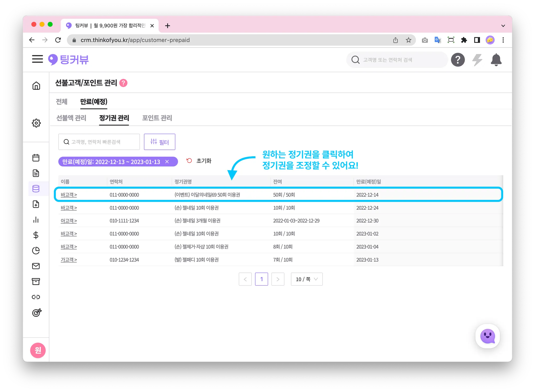Open the home icon in the sidebar
The height and width of the screenshot is (392, 535).
click(36, 86)
